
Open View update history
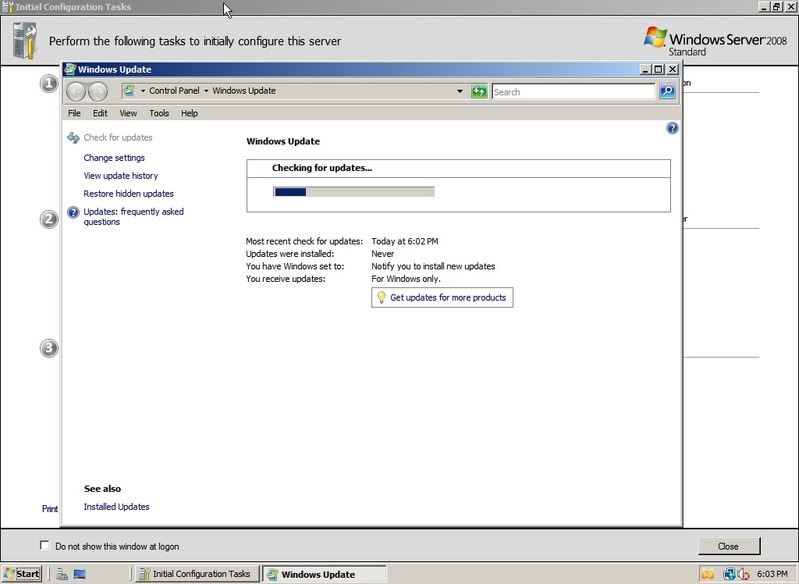click(x=121, y=176)
